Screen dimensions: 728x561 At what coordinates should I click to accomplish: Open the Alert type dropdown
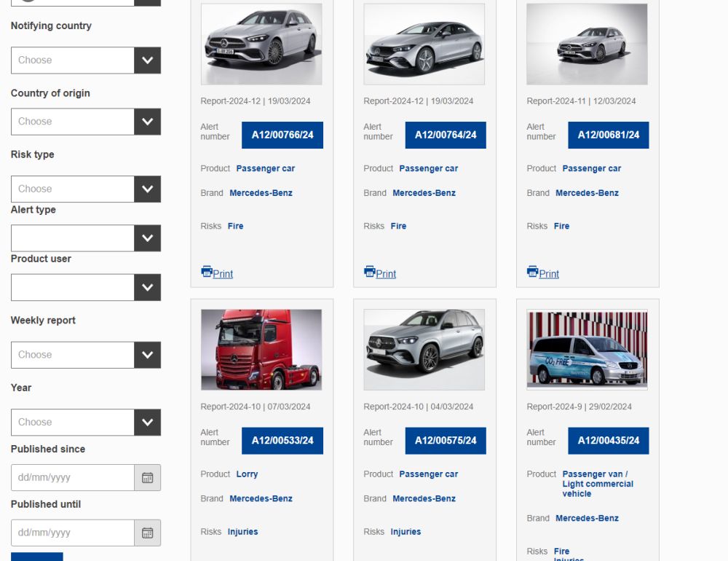click(147, 238)
